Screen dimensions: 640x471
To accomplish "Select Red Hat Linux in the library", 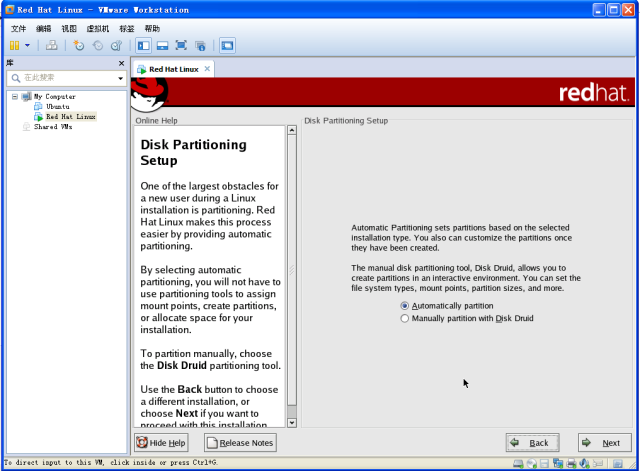I will coord(71,117).
